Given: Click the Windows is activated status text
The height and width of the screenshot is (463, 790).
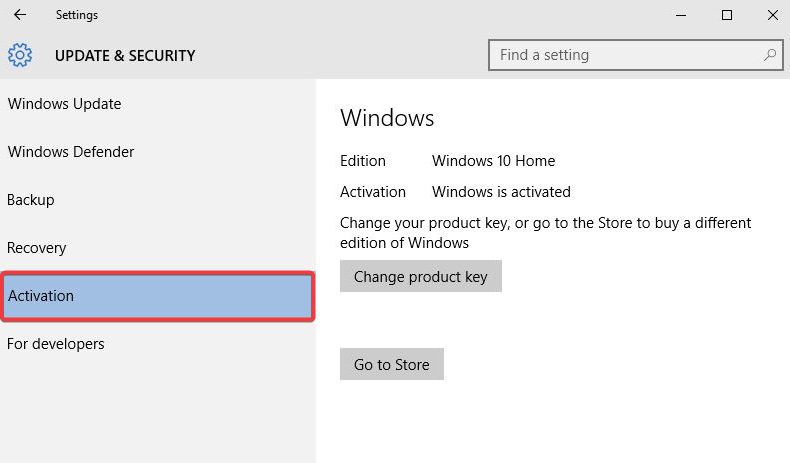Looking at the screenshot, I should [501, 192].
